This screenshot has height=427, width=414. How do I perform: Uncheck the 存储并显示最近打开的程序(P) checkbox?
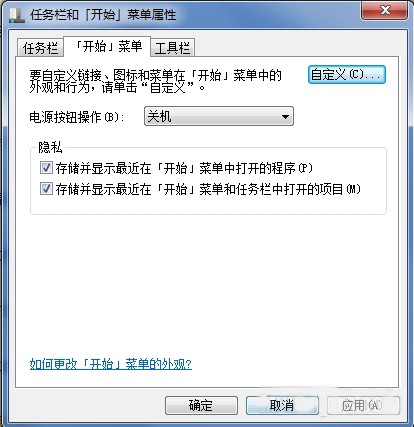(x=46, y=168)
